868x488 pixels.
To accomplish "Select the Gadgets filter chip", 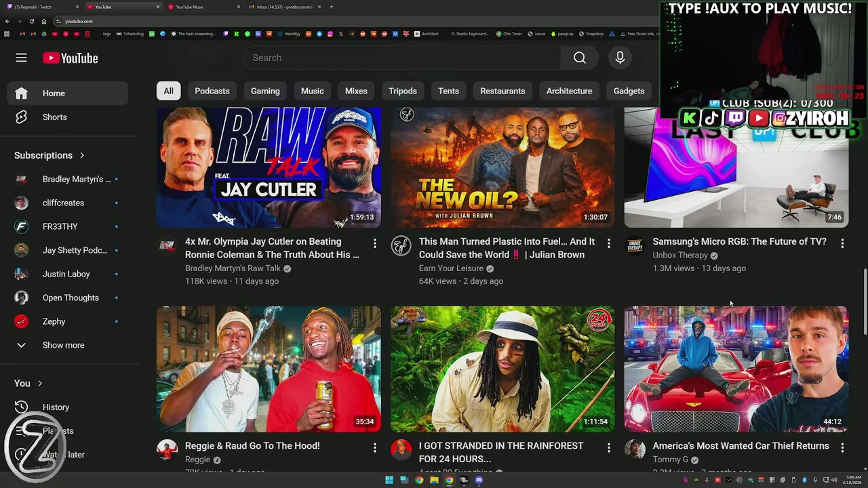I will pos(629,91).
